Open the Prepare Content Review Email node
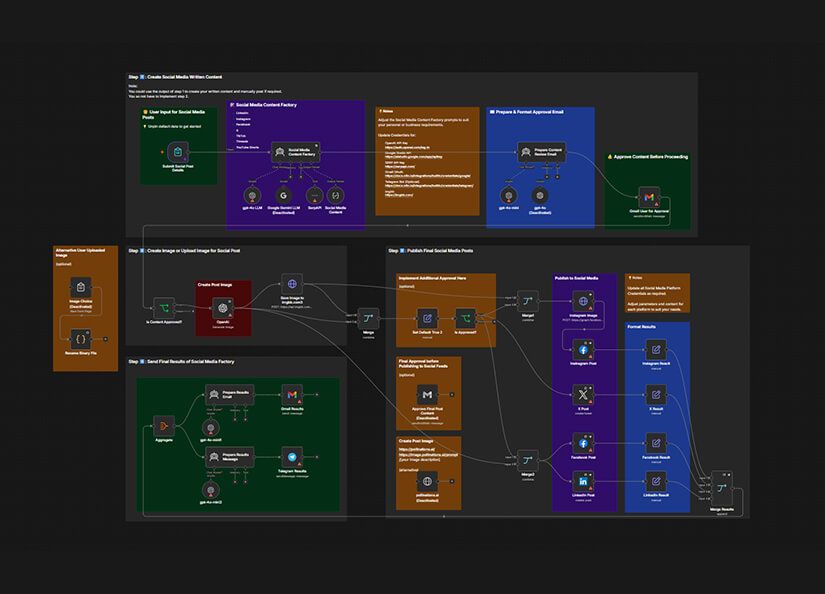The height and width of the screenshot is (594, 825). coord(541,152)
